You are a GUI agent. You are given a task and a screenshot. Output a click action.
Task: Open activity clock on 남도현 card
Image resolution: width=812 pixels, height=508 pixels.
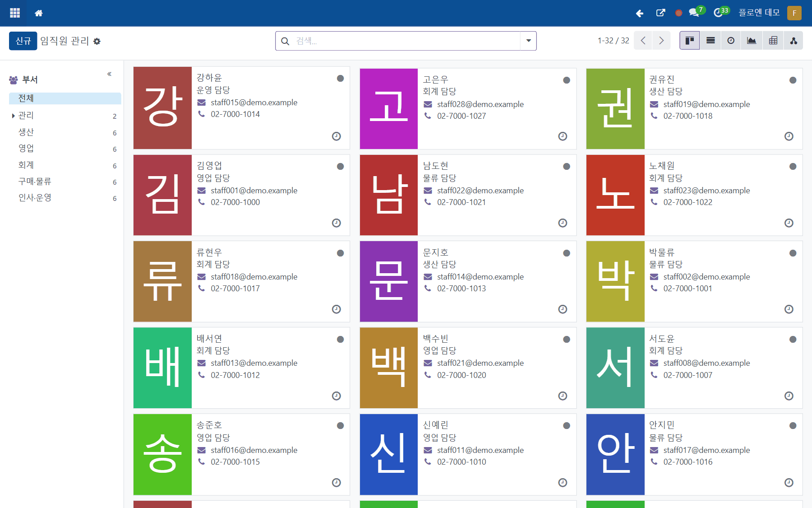click(x=563, y=223)
